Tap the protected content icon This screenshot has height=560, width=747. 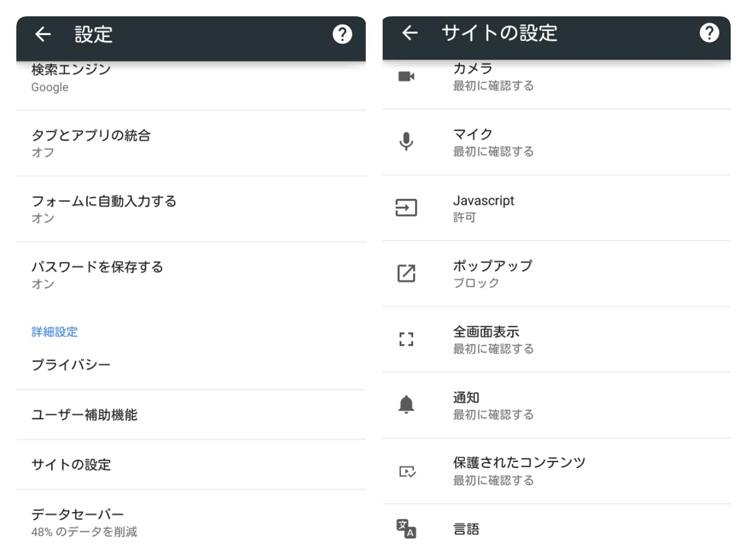coord(407,471)
